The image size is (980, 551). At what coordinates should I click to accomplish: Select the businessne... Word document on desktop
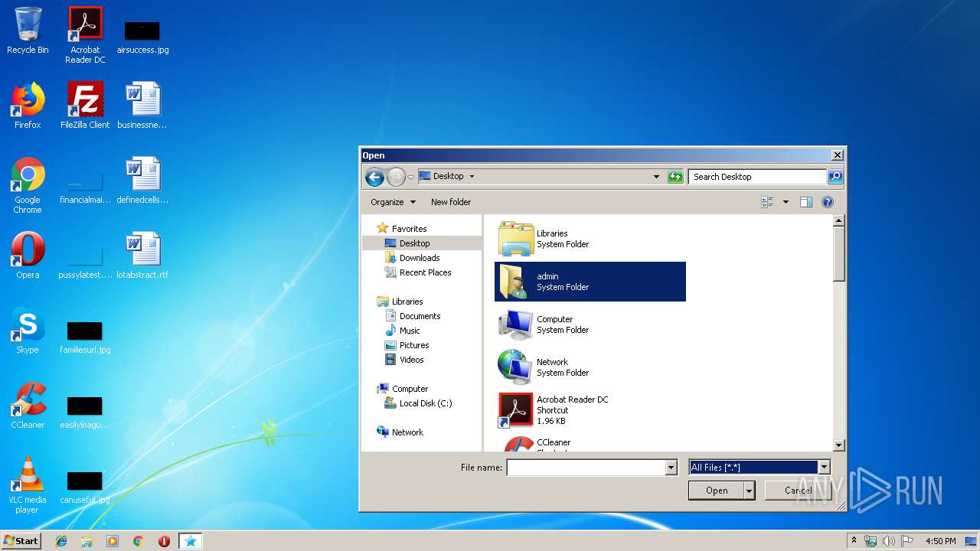[142, 106]
